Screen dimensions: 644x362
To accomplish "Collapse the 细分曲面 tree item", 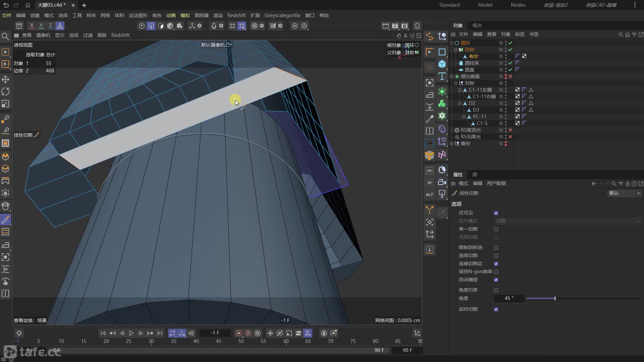I will point(452,76).
